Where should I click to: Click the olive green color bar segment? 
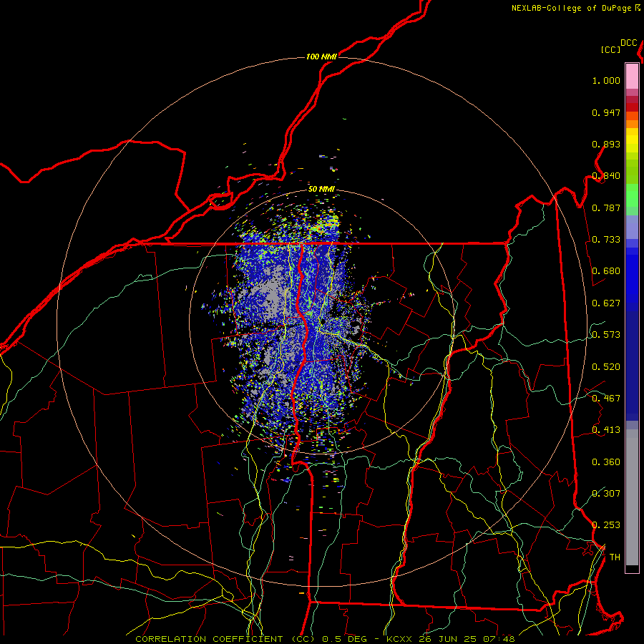click(x=632, y=171)
